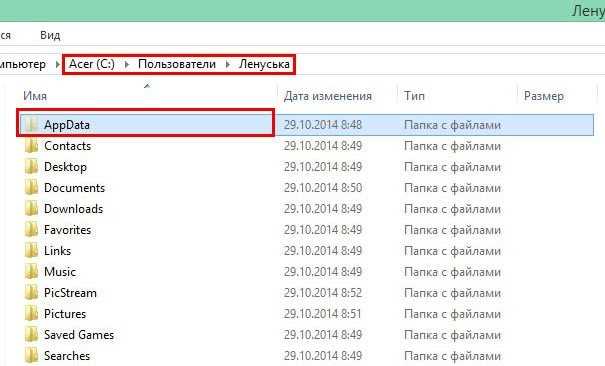Sort by the Размер column header
Image resolution: width=605 pixels, height=366 pixels.
click(x=543, y=96)
